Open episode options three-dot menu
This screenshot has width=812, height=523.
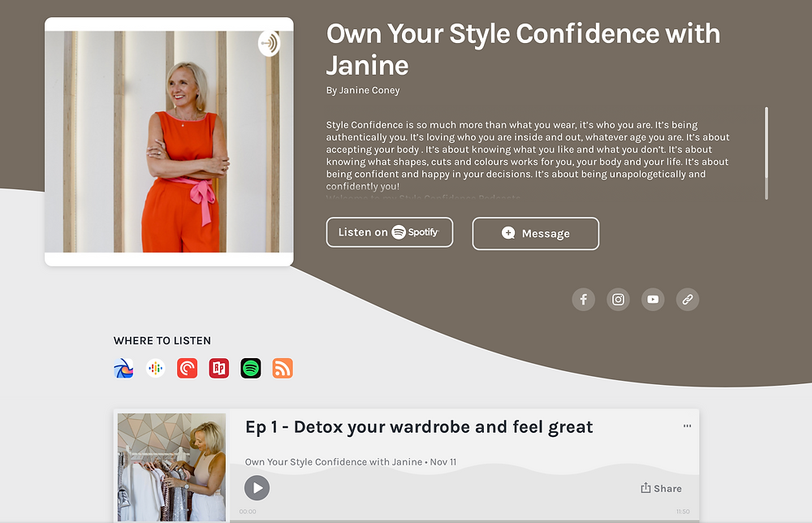687,426
